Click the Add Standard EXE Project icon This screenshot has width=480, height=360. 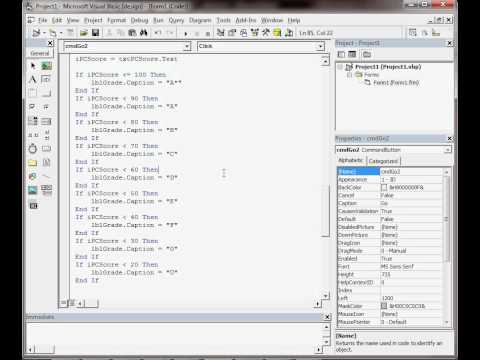point(36,33)
